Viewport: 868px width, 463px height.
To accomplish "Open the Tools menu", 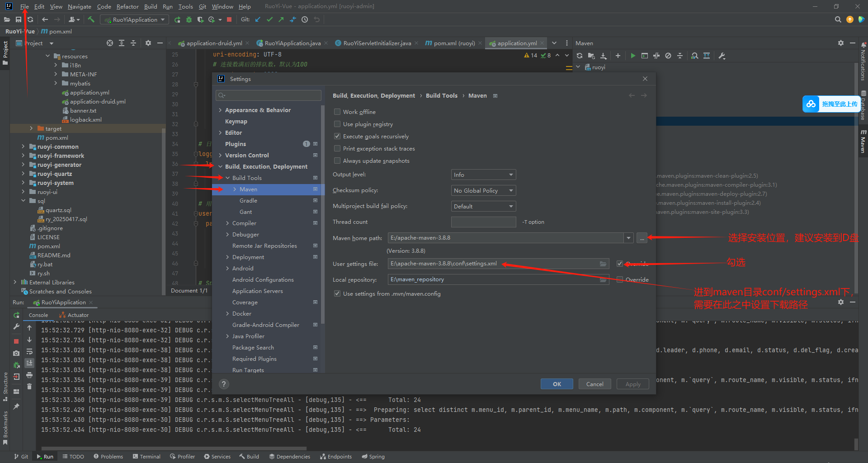I will pos(185,6).
